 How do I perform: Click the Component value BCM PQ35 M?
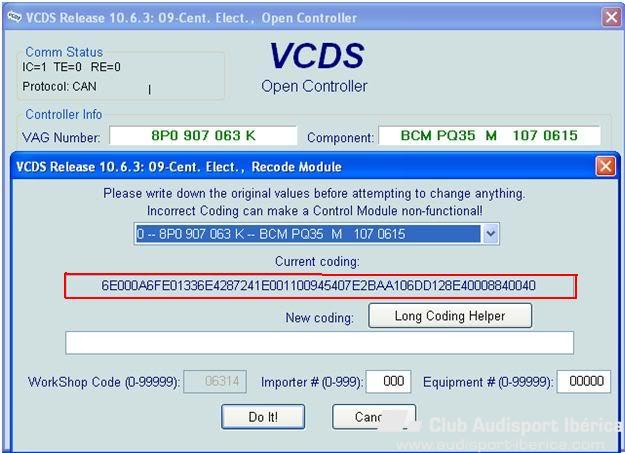[489, 136]
